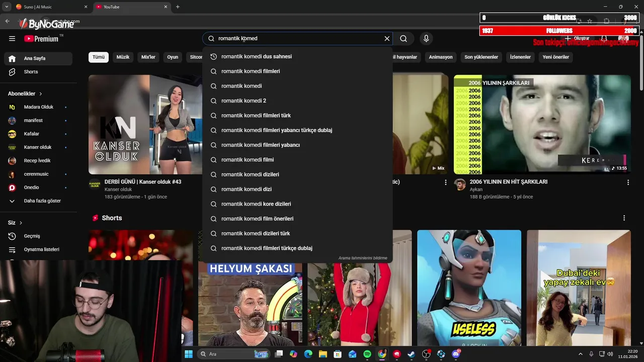Image resolution: width=644 pixels, height=362 pixels.
Task: Open "Dubai'deki yapay zekalı ev" short
Action: click(579, 288)
